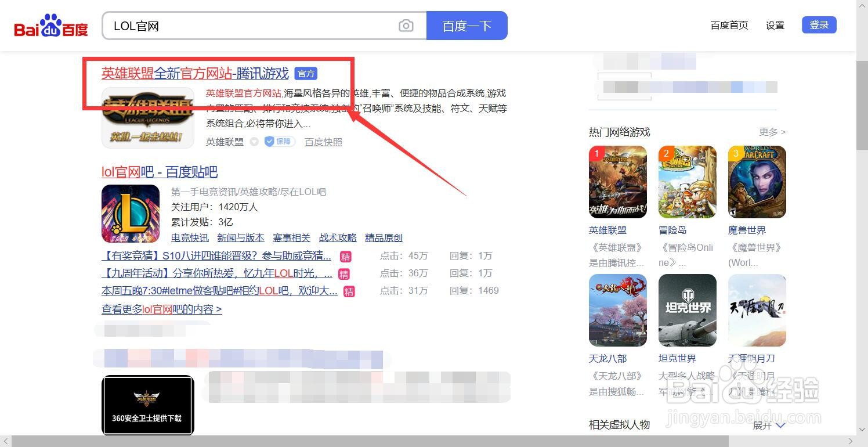Viewport: 868px width, 447px height.
Task: Click 回复: 1469 count
Action: tap(474, 291)
